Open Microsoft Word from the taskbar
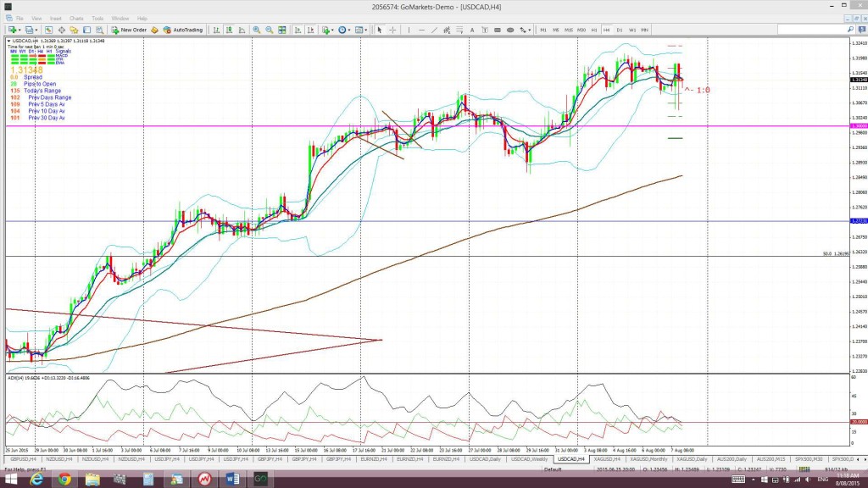 [232, 480]
